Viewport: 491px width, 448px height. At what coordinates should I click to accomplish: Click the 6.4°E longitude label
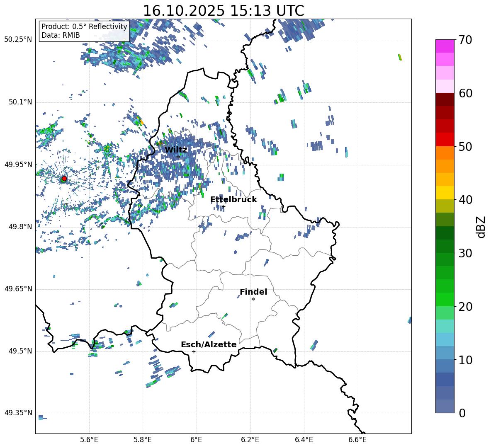coord(304,440)
